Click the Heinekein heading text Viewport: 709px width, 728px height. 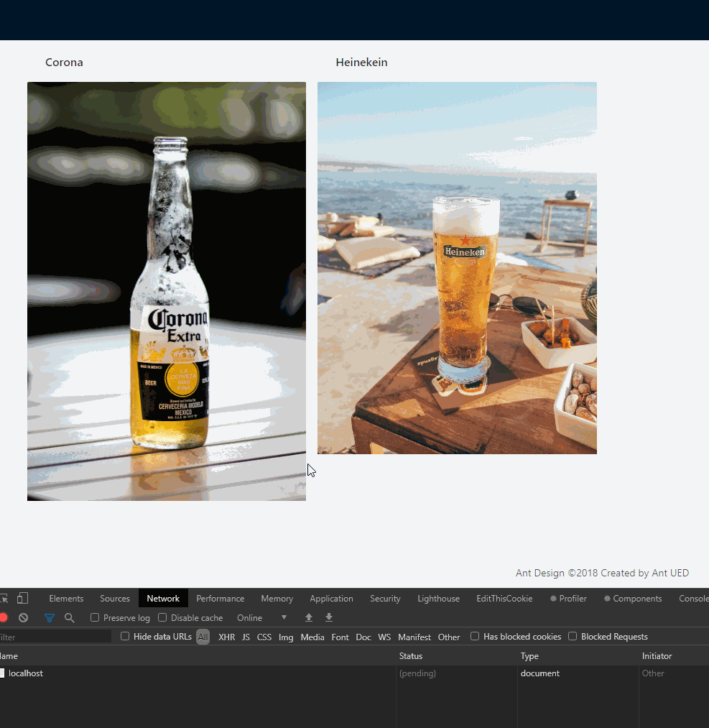[361, 63]
